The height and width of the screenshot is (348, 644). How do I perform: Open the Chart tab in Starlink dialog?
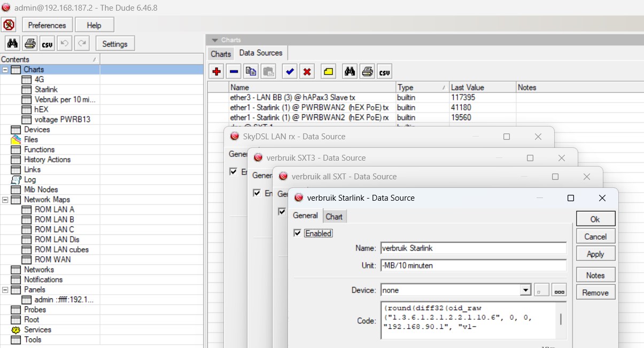pos(334,216)
